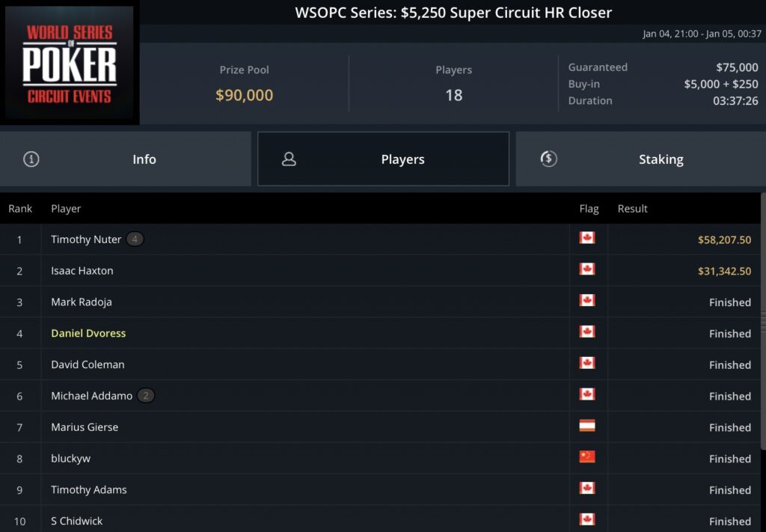Click Timothy Nuter's re-entry badge showing 4
This screenshot has height=532, width=766.
135,239
